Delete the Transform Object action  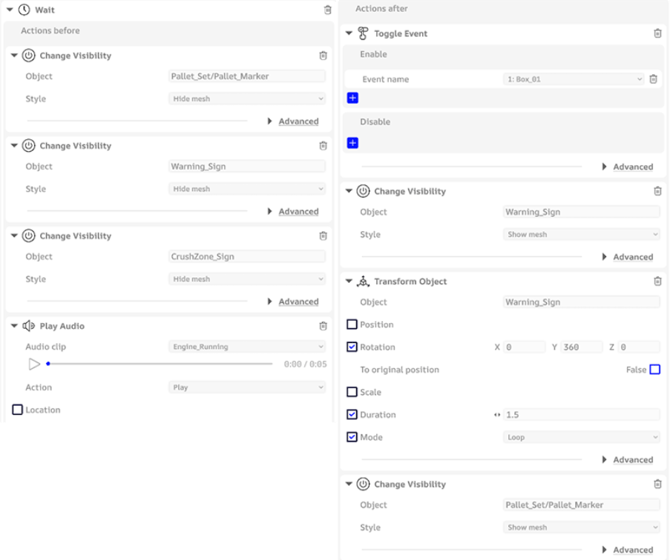[x=657, y=282]
